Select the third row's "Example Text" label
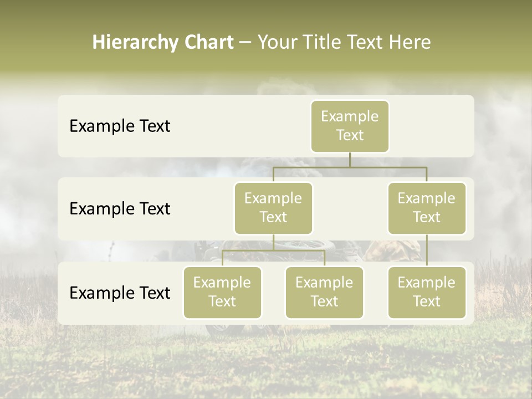This screenshot has height=399, width=532. (120, 293)
